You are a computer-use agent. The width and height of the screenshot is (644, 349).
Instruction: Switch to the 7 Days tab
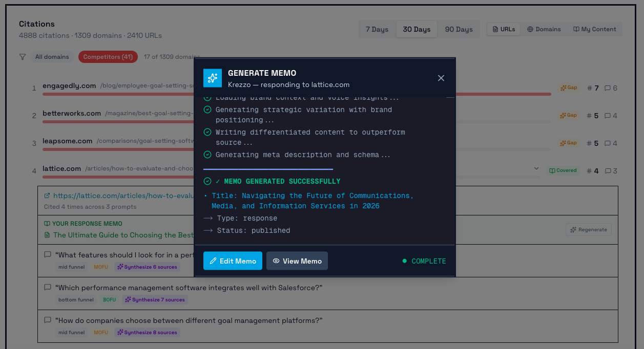coord(377,29)
